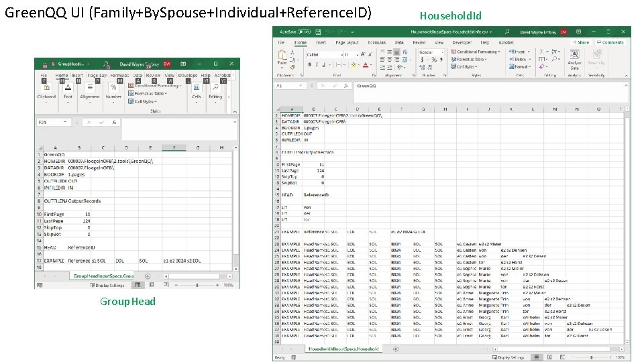
Task: Open Conditional Formatting dropdown in Household
Action: (475, 52)
